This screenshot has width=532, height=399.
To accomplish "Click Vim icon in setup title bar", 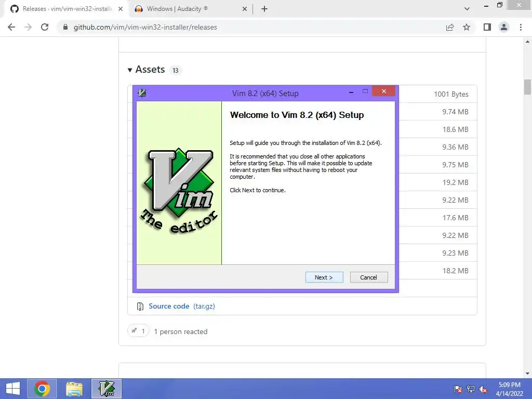I will 142,93.
